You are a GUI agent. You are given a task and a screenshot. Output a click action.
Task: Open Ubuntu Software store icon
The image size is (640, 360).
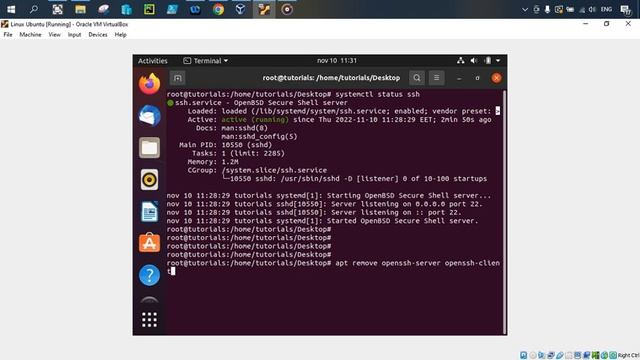149,243
